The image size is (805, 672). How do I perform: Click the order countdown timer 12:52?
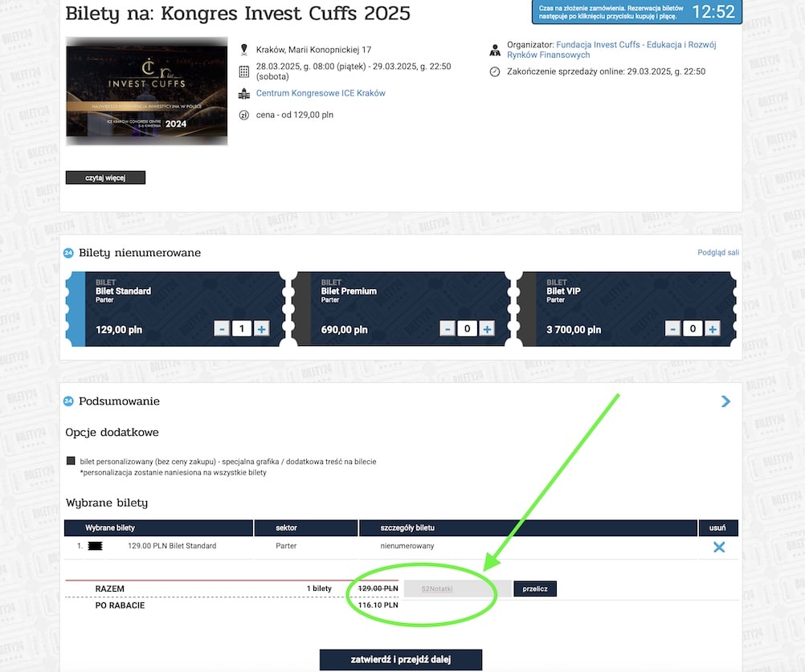pos(713,12)
